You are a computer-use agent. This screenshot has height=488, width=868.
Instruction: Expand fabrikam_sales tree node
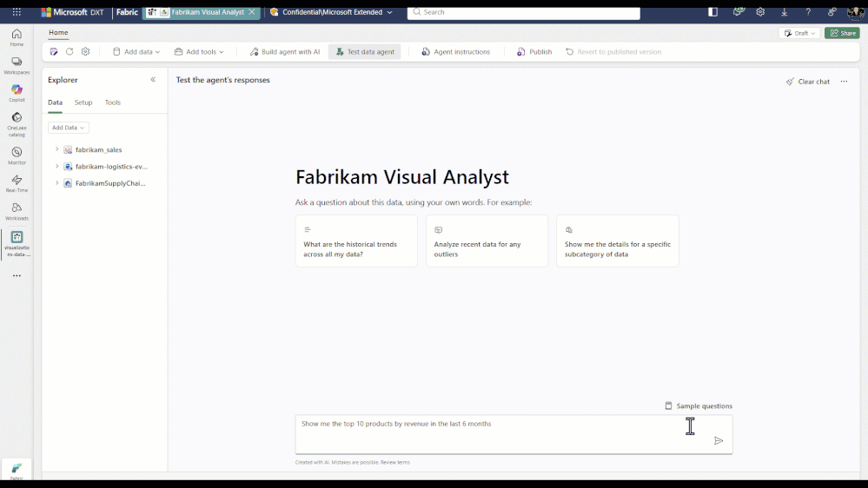point(56,149)
